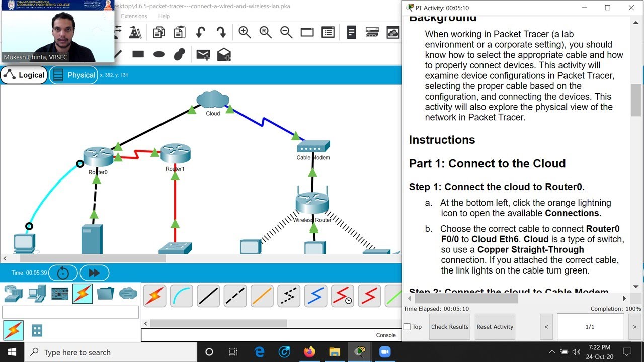Open Zoom from the taskbar
644x362 pixels.
[384, 352]
